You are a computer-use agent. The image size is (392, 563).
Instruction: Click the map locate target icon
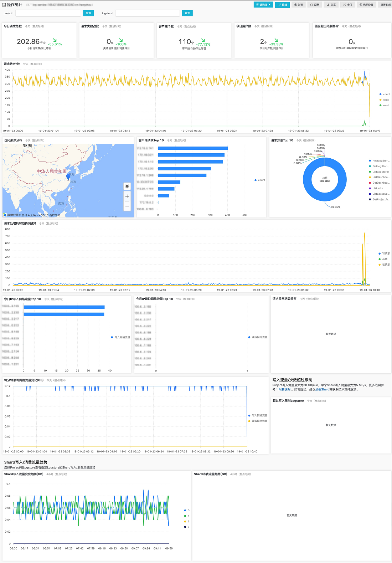pyautogui.click(x=127, y=186)
